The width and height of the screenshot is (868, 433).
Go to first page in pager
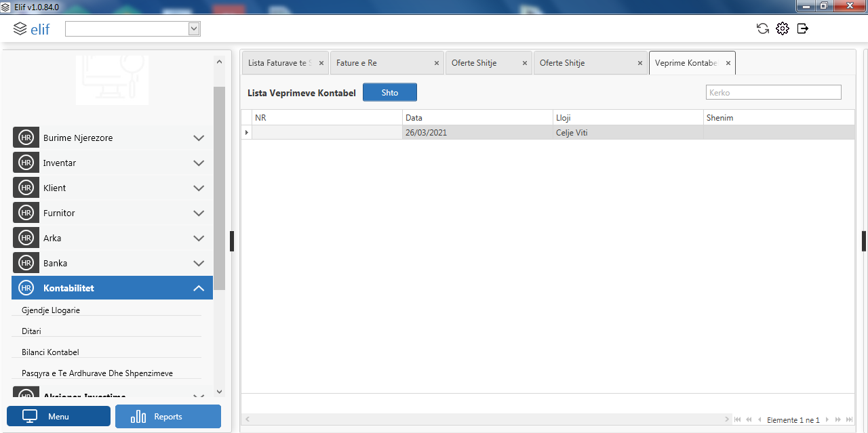(x=738, y=420)
